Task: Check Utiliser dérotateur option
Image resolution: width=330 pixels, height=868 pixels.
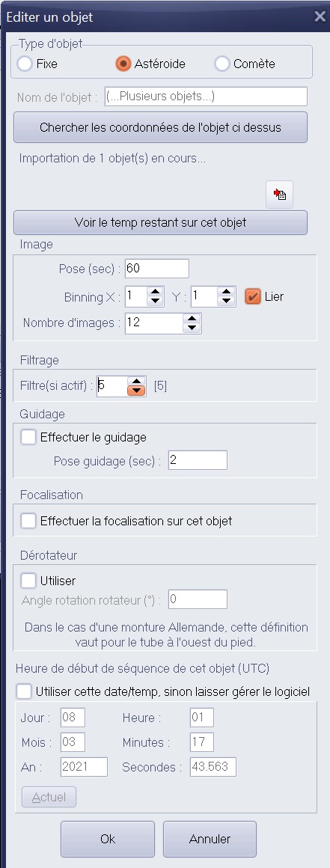Action: point(28,581)
